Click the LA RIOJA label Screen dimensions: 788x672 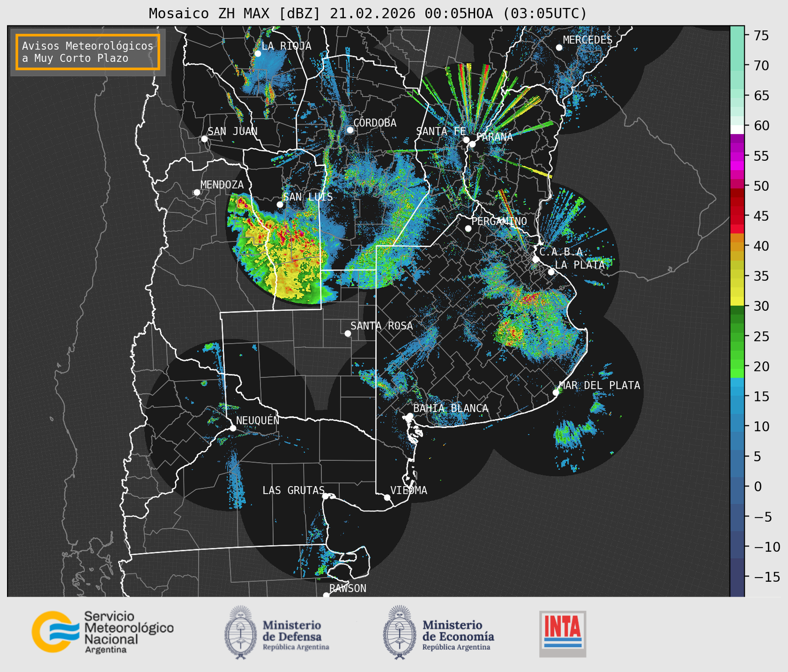point(286,46)
